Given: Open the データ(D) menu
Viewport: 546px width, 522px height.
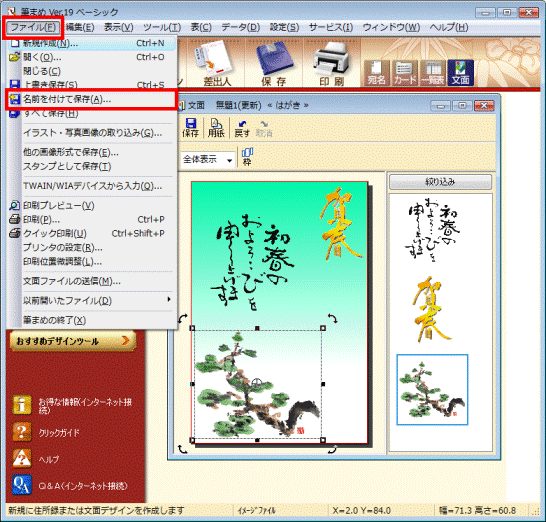Looking at the screenshot, I should click(x=241, y=27).
